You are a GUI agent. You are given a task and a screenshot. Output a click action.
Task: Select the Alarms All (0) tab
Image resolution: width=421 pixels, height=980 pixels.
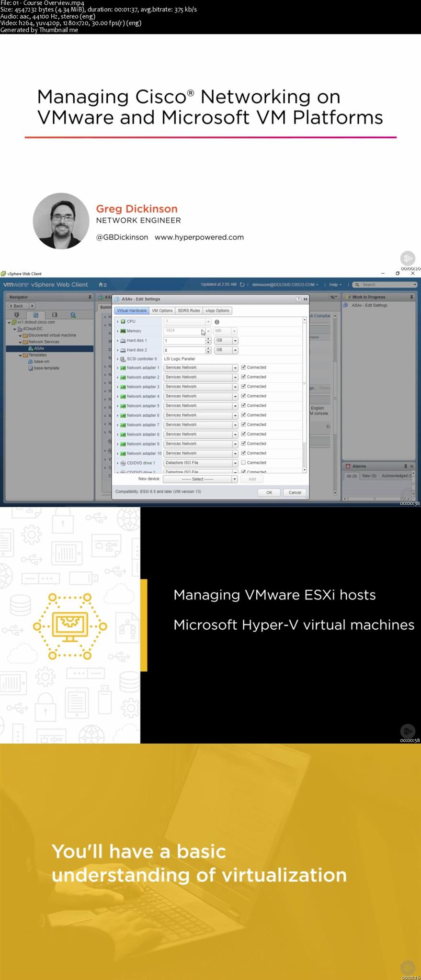[x=352, y=476]
